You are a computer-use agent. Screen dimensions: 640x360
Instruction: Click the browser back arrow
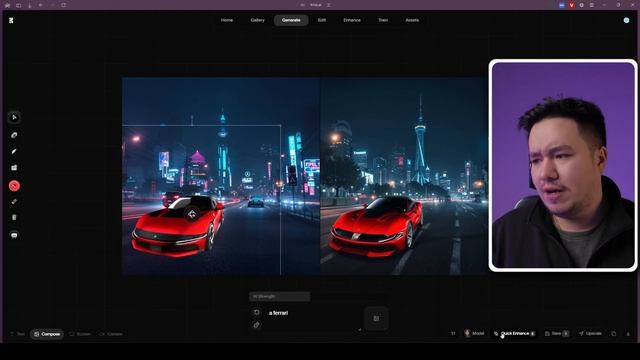[41, 5]
